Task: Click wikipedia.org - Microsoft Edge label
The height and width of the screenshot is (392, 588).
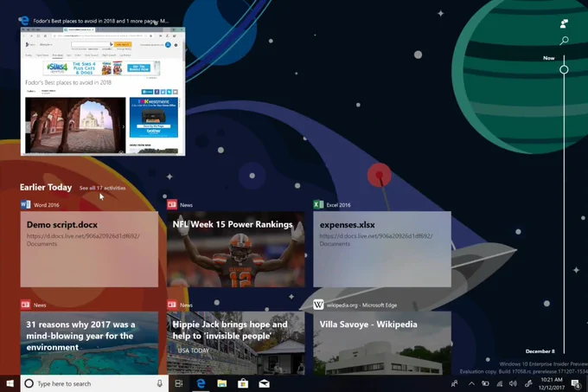Action: click(x=361, y=305)
